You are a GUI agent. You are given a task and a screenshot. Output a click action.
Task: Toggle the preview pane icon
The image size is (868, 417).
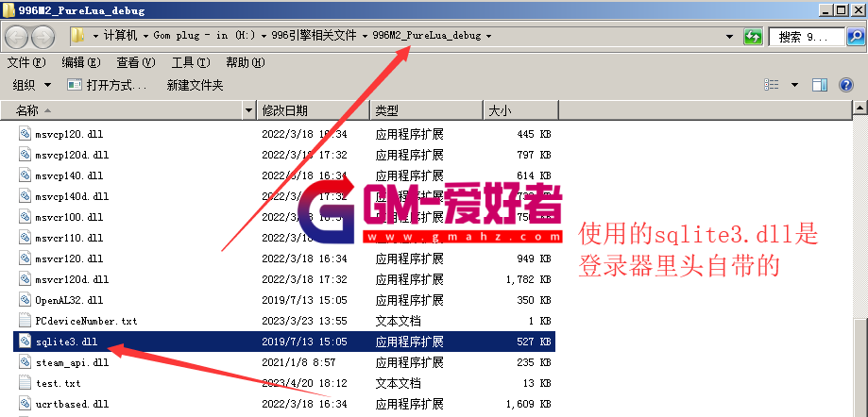[819, 85]
